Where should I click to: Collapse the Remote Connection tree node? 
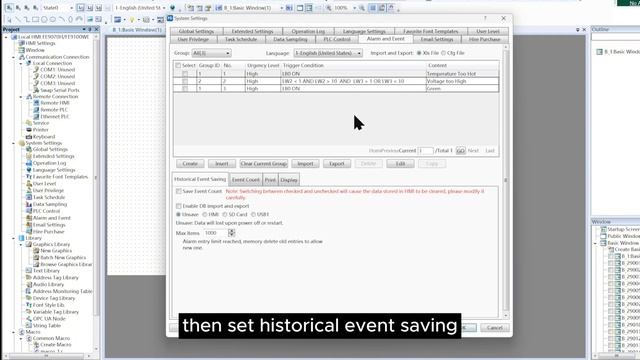(21, 97)
